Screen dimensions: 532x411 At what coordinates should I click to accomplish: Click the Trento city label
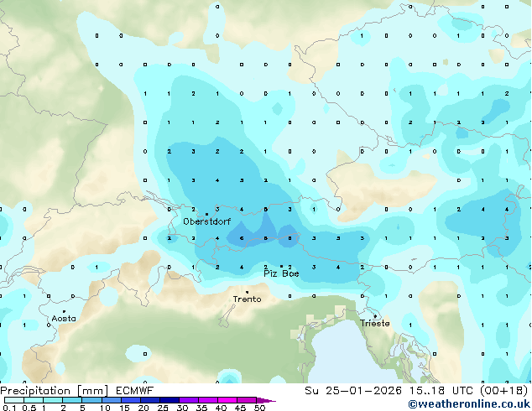coord(247,299)
